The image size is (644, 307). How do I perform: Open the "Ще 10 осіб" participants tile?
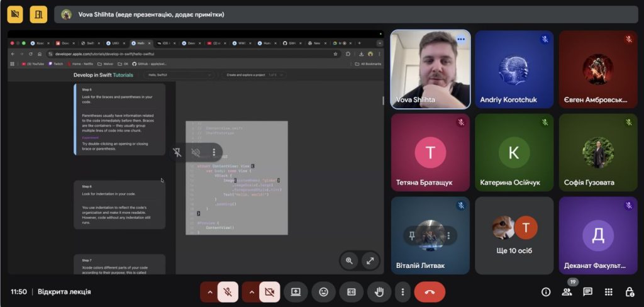click(514, 235)
